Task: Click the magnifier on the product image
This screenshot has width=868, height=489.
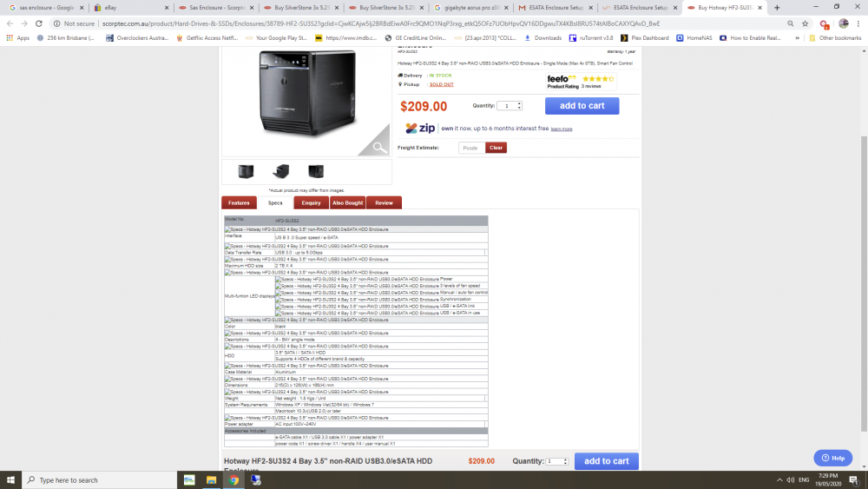Action: (378, 148)
